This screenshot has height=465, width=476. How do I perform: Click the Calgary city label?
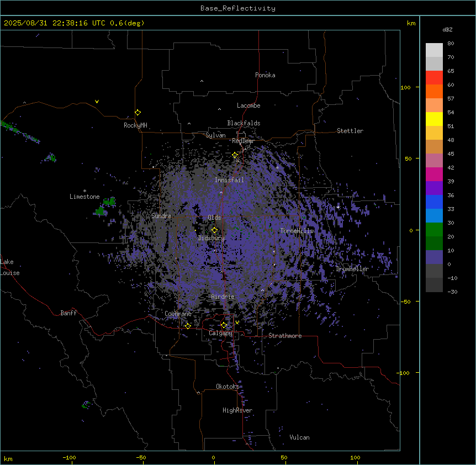[220, 333]
